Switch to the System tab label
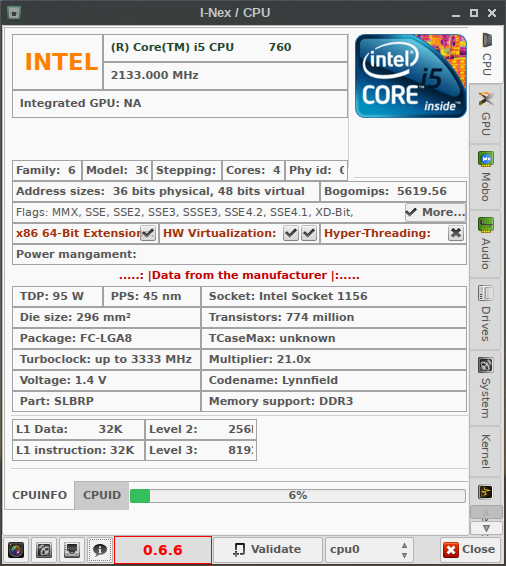 [486, 398]
